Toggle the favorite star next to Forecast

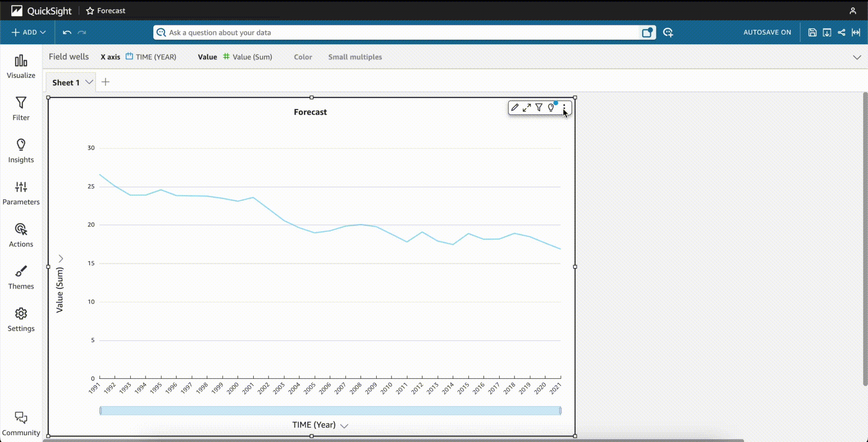(x=90, y=11)
